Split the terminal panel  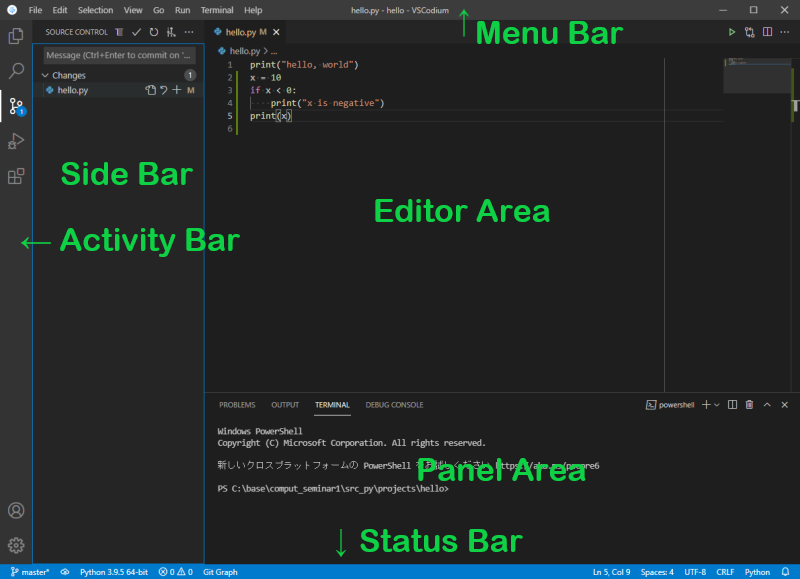point(732,405)
